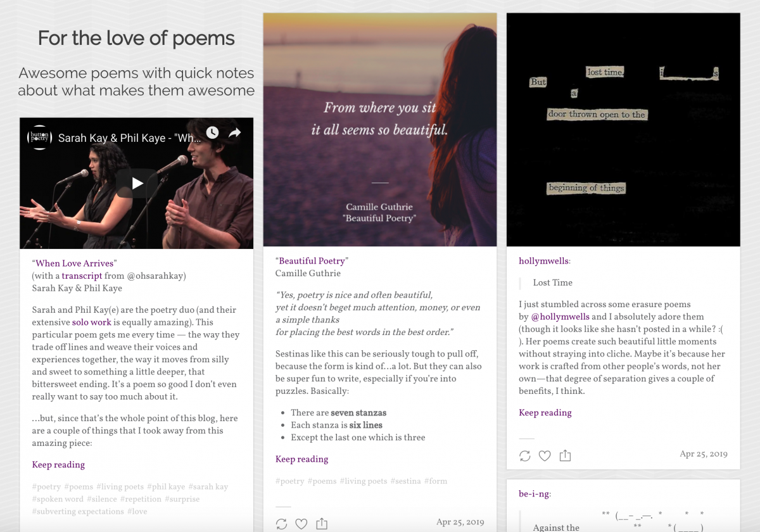Open the Lost Time erasure poem image
The image size is (760, 532).
[623, 129]
